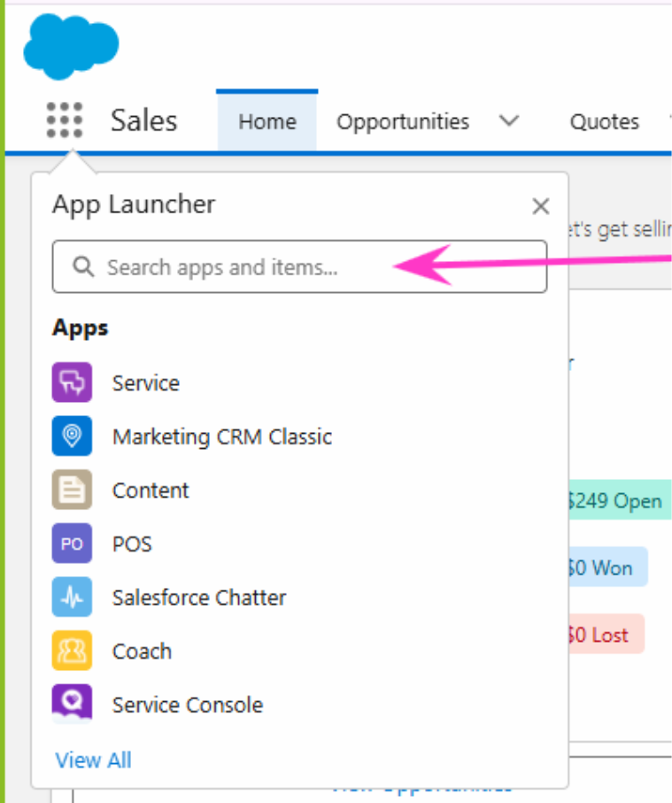This screenshot has height=803, width=672.
Task: Click the View All link
Action: pos(93,760)
